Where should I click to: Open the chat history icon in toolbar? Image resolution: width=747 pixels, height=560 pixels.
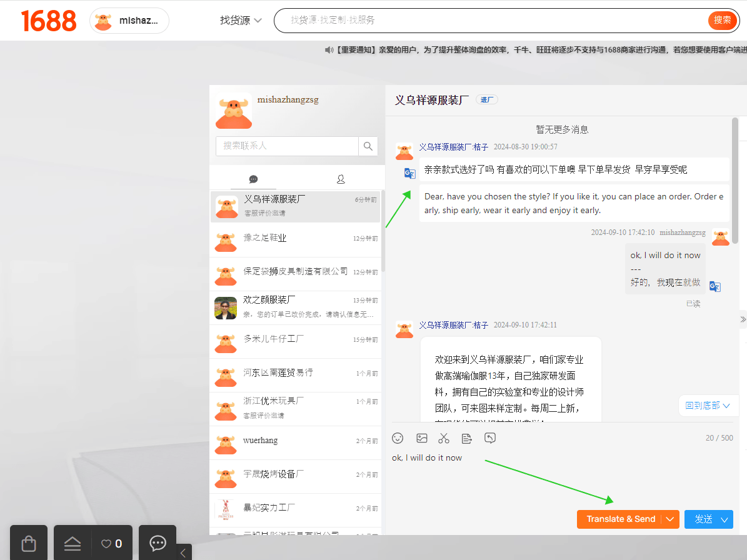point(489,438)
